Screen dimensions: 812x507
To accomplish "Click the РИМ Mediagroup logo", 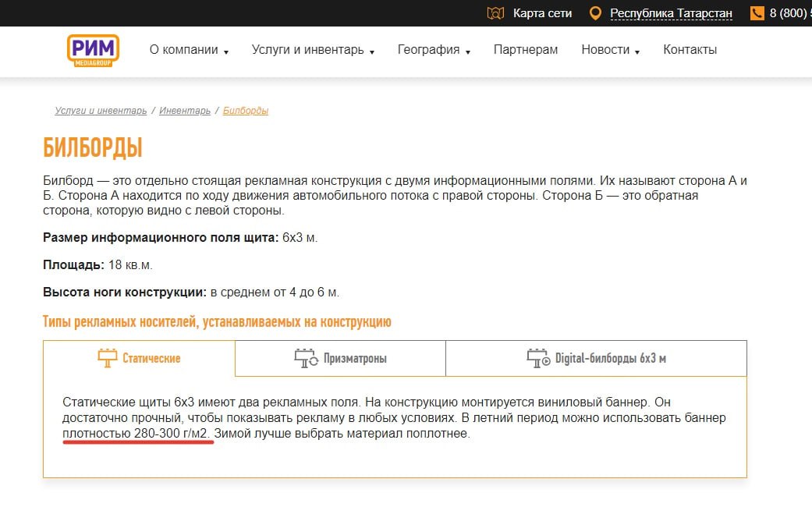I will coord(94,50).
